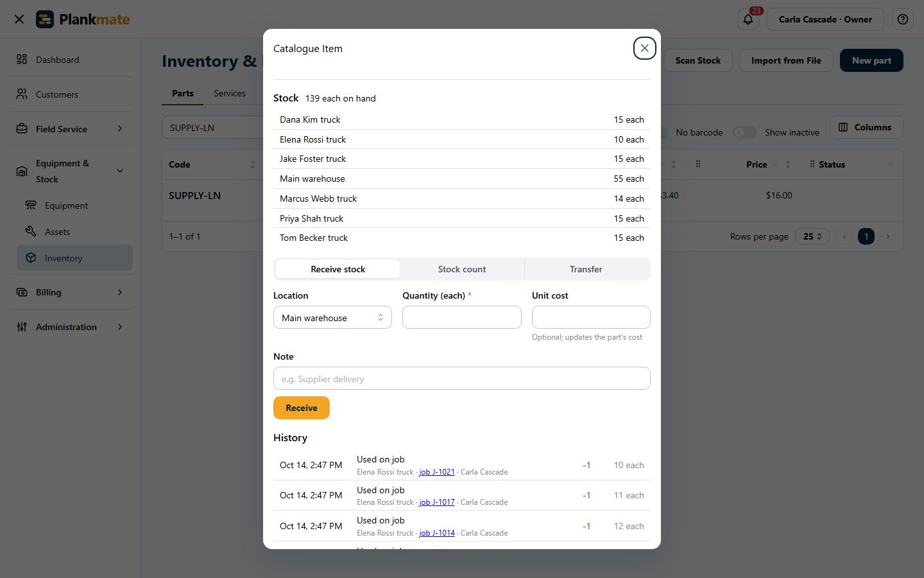This screenshot has width=924, height=578.
Task: Click drag-handle icon beside Status column
Action: click(x=812, y=164)
